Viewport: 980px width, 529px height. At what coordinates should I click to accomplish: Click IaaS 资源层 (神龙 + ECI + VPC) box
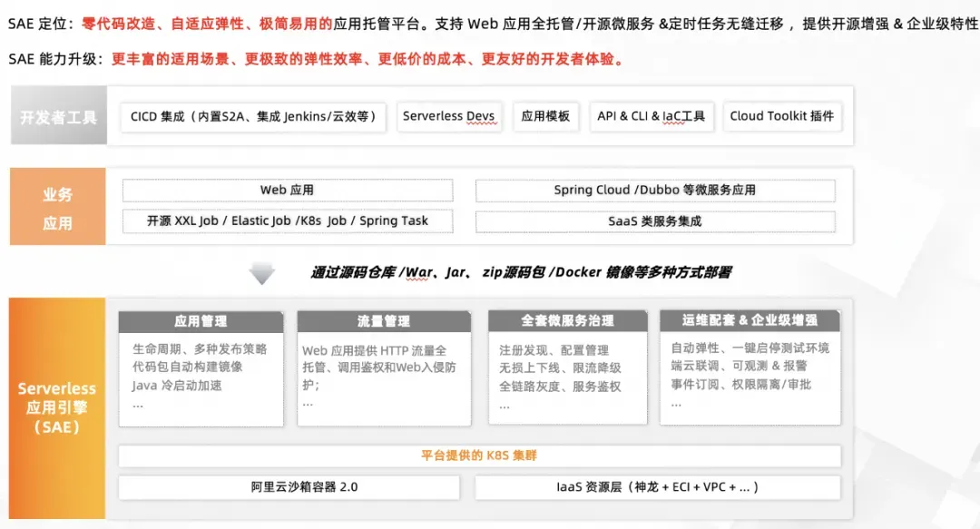pos(658,487)
